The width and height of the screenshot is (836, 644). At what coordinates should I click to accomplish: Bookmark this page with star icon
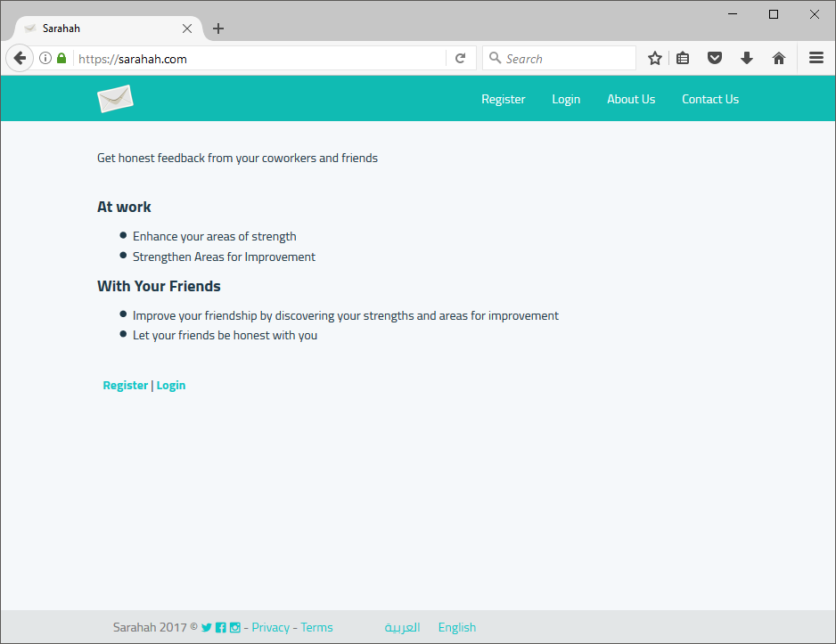pos(655,59)
